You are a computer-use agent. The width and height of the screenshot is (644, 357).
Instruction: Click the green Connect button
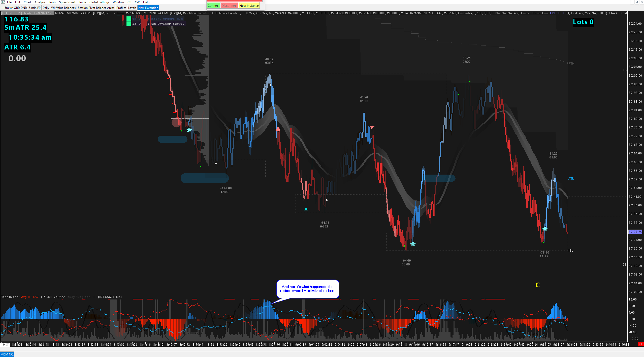pos(213,6)
